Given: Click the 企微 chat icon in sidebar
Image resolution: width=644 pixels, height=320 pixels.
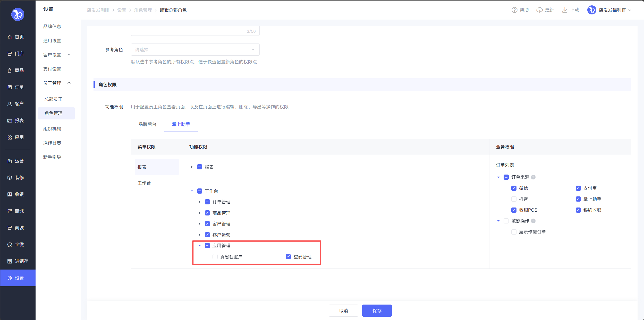Looking at the screenshot, I should (x=10, y=245).
